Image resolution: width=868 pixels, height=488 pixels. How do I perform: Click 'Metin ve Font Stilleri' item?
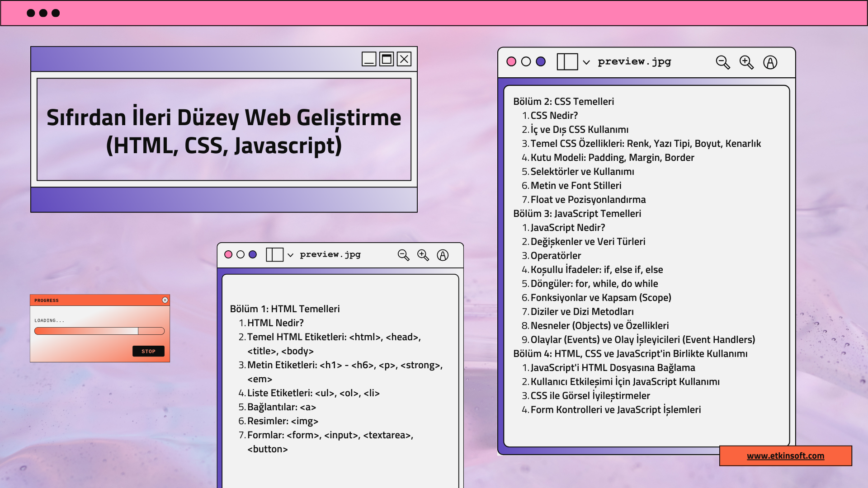pos(576,185)
